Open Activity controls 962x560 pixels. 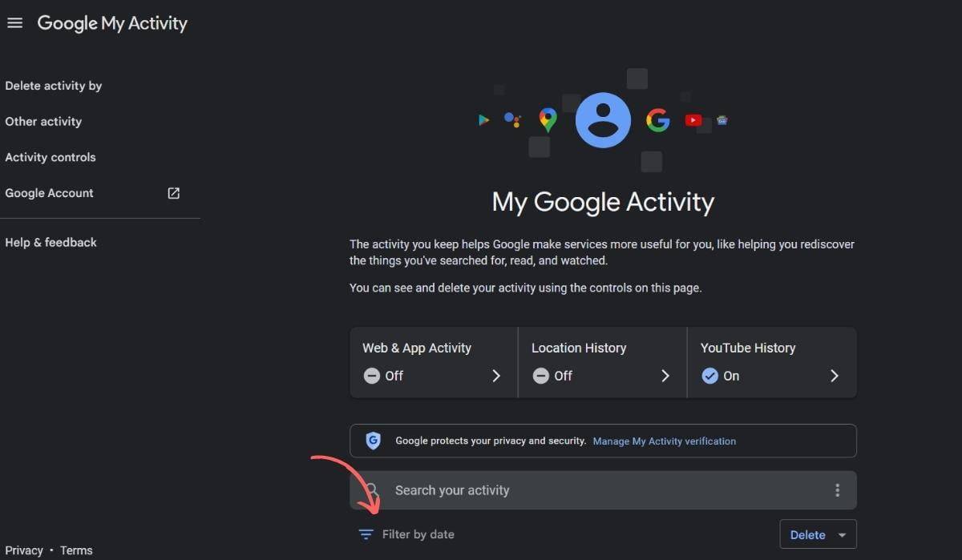pos(51,157)
